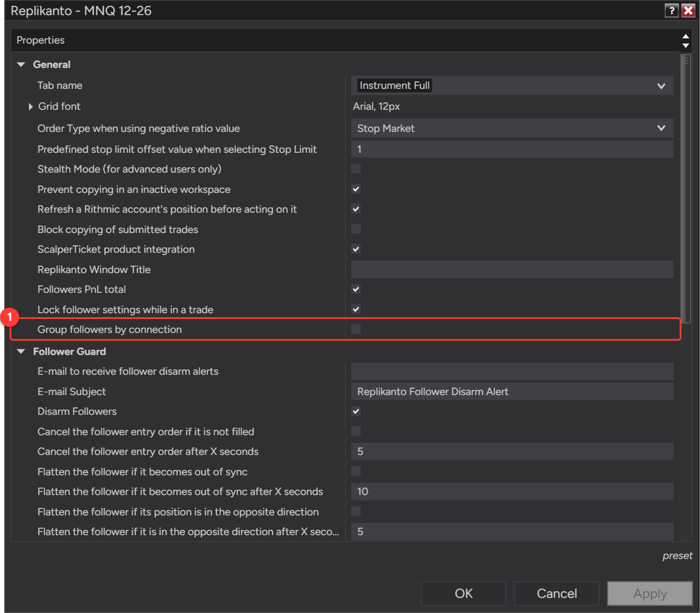The width and height of the screenshot is (700, 613).
Task: Click the Properties panel up arrow
Action: (x=685, y=36)
